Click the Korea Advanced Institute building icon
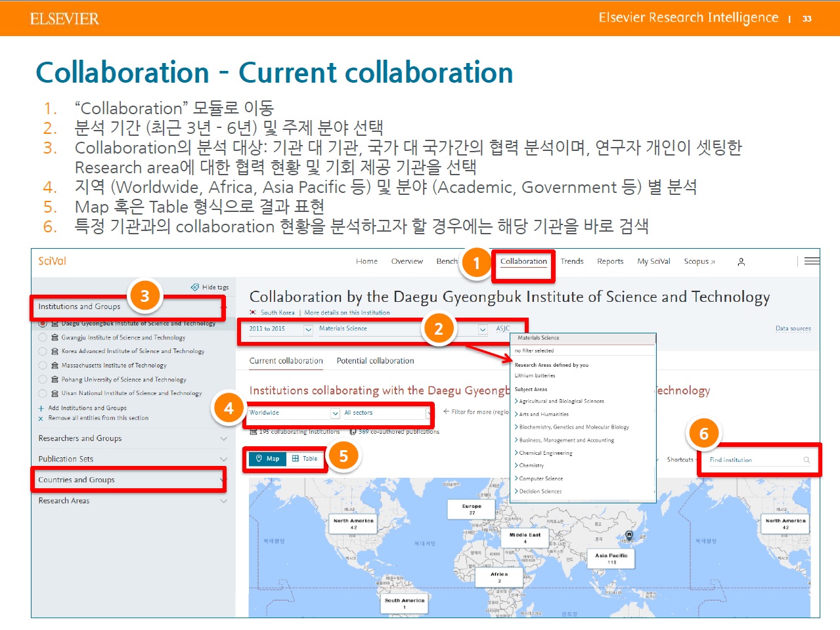The image size is (840, 630). pyautogui.click(x=55, y=351)
